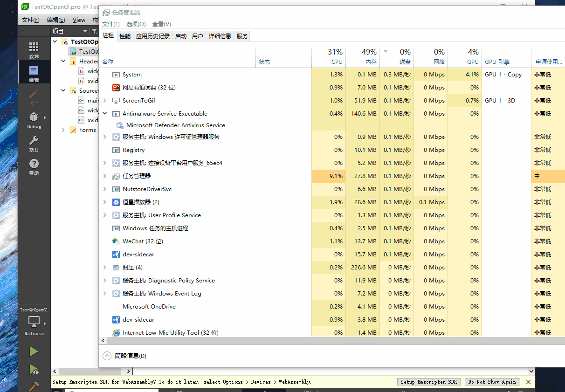Click the 网易有道词典 process icon
The height and width of the screenshot is (392, 565).
(x=116, y=88)
